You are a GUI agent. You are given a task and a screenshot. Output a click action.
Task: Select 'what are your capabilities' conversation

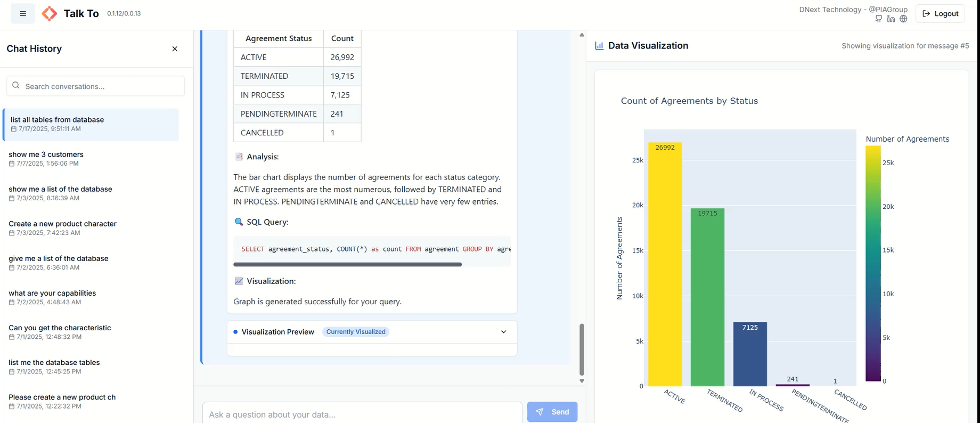click(52, 293)
